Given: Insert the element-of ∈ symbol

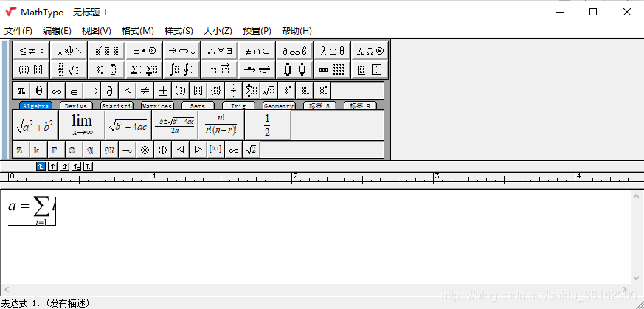Looking at the screenshot, I should [75, 90].
